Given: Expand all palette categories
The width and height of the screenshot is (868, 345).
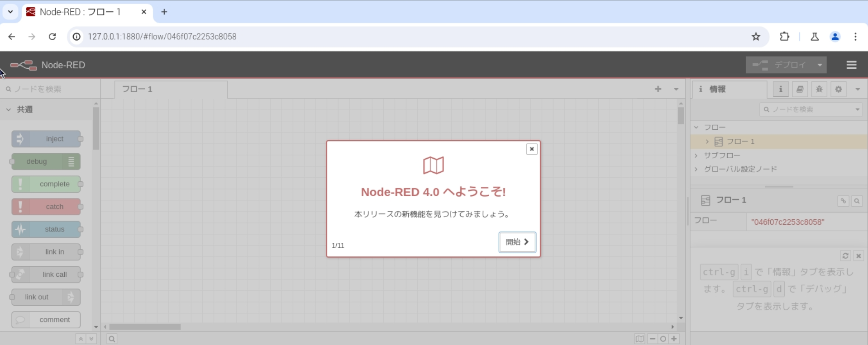Looking at the screenshot, I should click(x=91, y=339).
